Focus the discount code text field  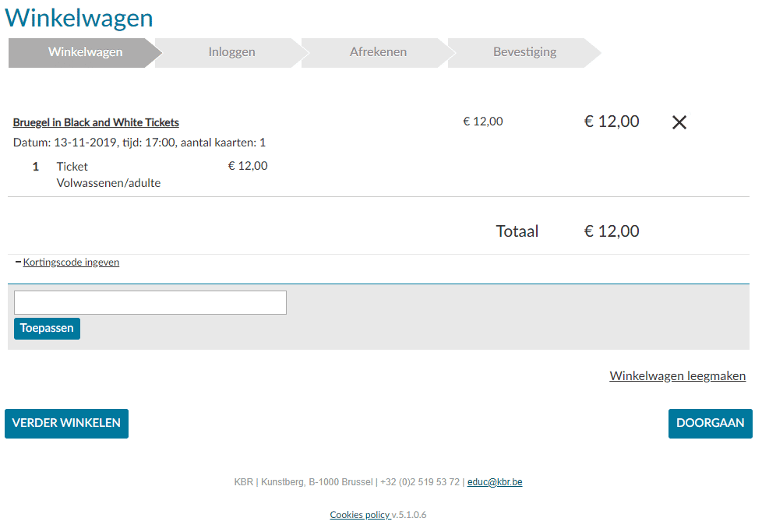(150, 303)
